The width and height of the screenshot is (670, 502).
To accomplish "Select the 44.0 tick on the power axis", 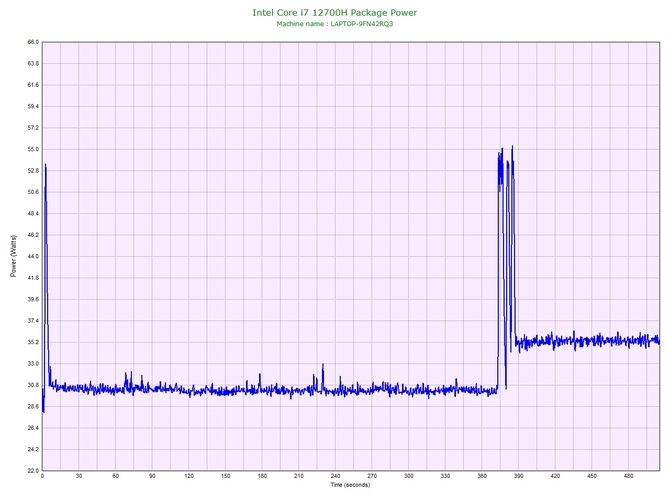I will coord(33,256).
